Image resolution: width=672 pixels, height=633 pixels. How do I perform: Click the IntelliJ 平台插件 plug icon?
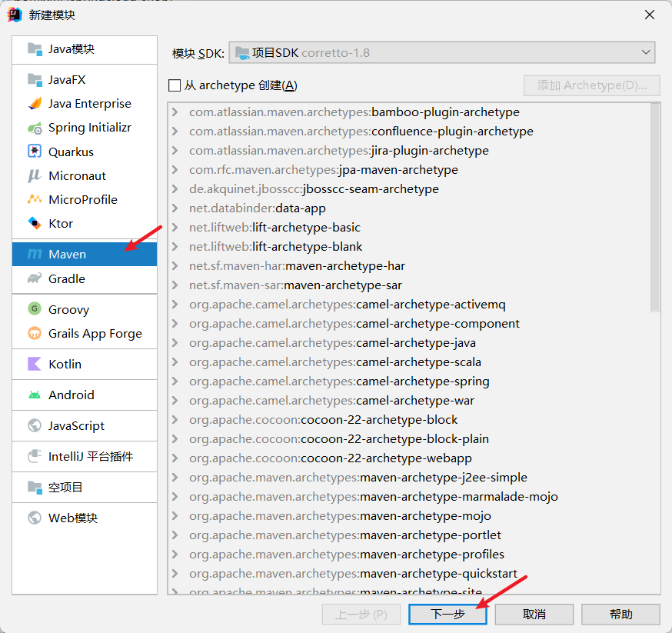pyautogui.click(x=35, y=456)
